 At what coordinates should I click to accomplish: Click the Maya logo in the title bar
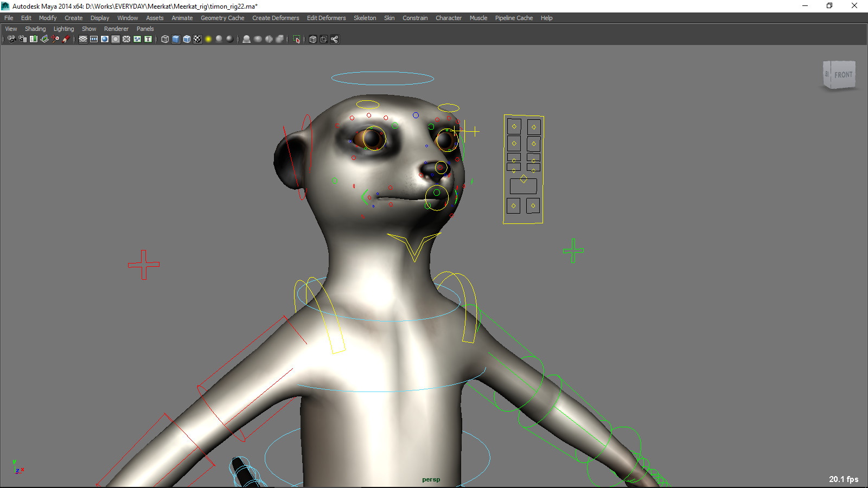coord(5,5)
